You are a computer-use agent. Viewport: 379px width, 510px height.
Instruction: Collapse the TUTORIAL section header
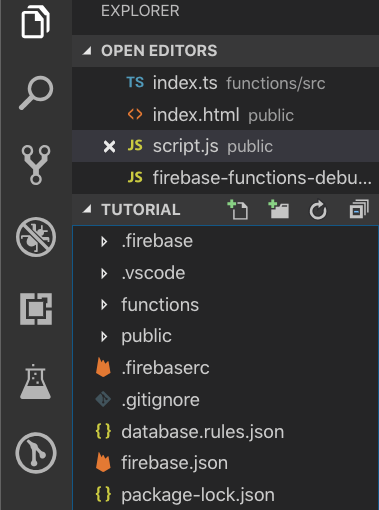pyautogui.click(x=141, y=210)
